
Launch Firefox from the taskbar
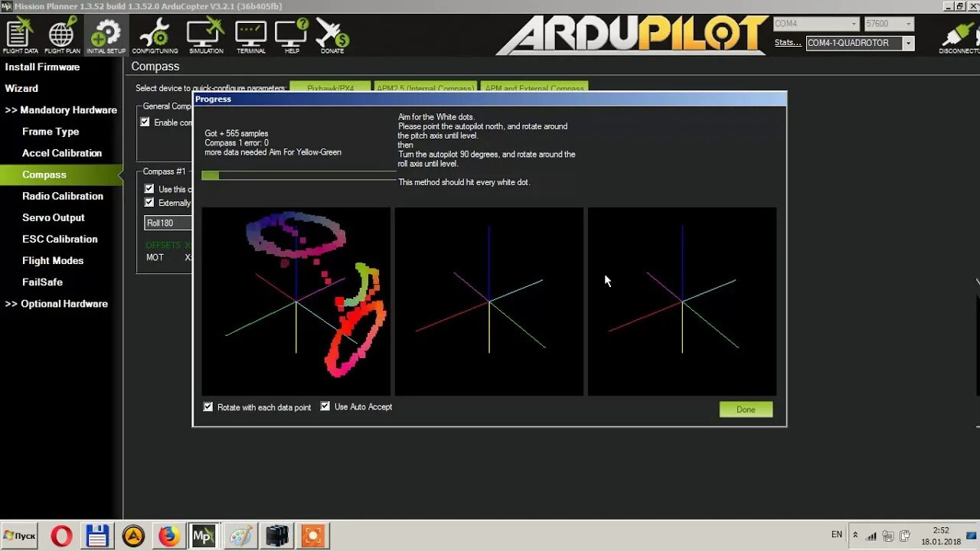[x=169, y=536]
